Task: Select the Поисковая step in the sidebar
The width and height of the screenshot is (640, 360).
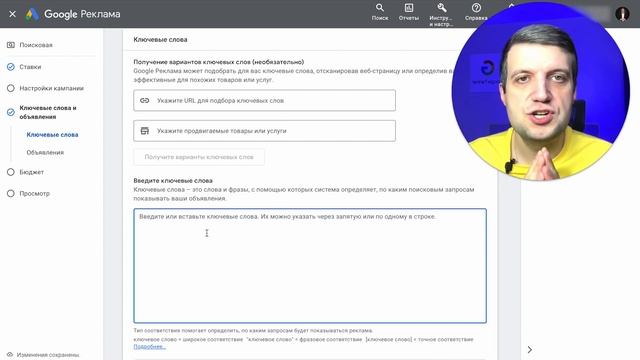Action: pos(36,45)
